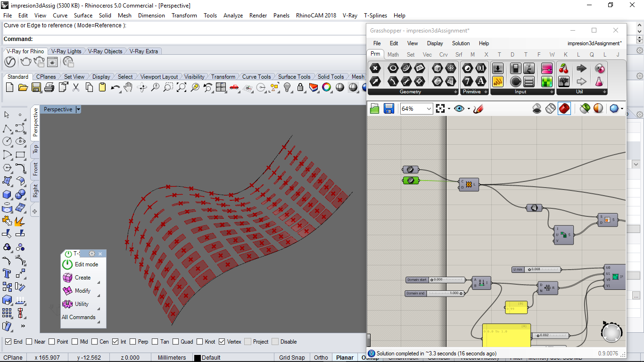Viewport: 644px width, 362px height.
Task: Select the Mesh sphere parameter icon
Action: pyautogui.click(x=451, y=68)
